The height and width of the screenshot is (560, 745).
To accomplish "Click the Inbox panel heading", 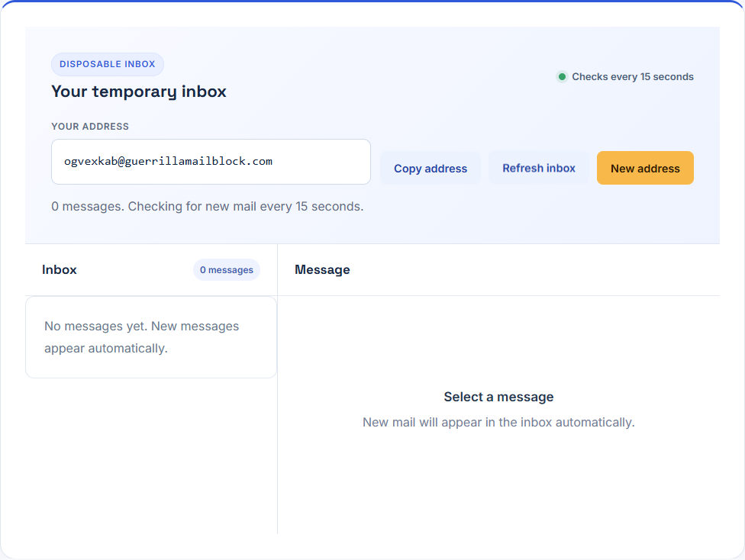I will (60, 270).
